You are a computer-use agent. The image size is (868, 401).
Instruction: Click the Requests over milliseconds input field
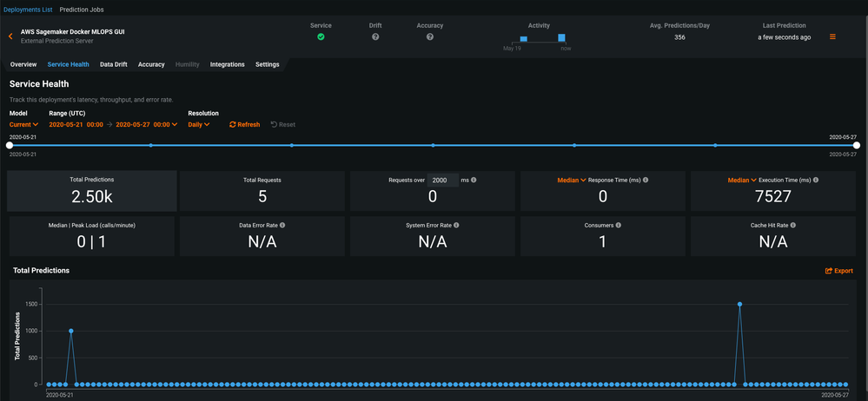[442, 180]
